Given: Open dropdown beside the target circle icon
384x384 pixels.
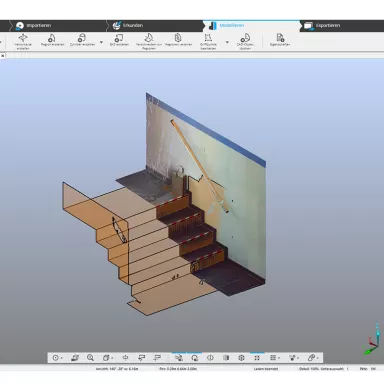Looking at the screenshot, I should pyautogui.click(x=62, y=358).
